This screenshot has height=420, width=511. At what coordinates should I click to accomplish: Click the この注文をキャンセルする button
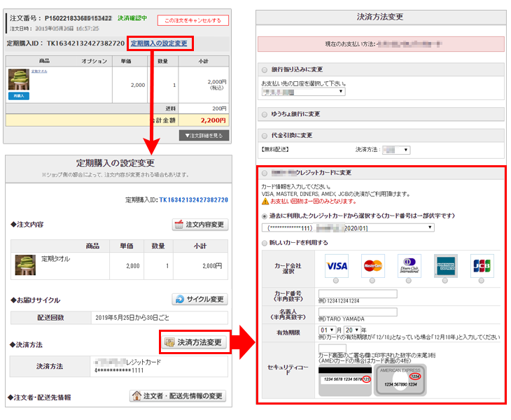pos(193,20)
